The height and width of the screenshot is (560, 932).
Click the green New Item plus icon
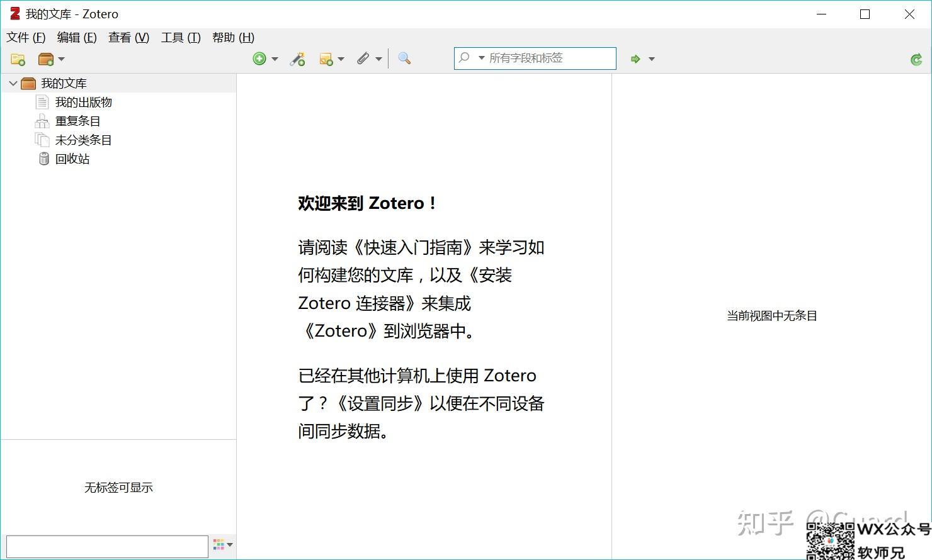click(259, 59)
